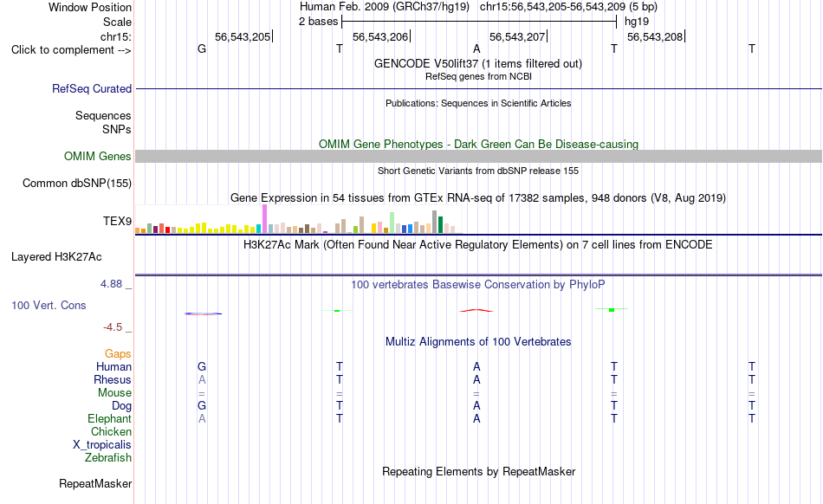Click the Mouse alignment row label
Screen dimensions: 823x504
point(114,393)
